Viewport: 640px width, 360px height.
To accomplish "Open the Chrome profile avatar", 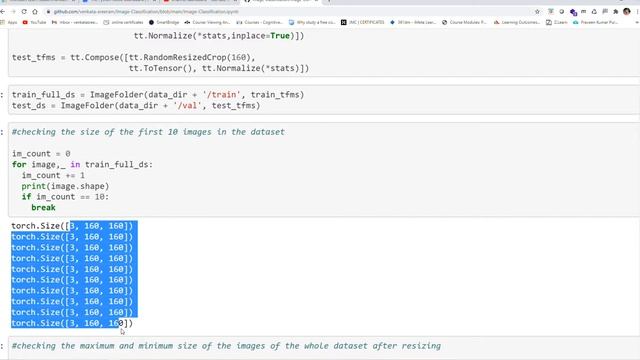I will click(627, 11).
